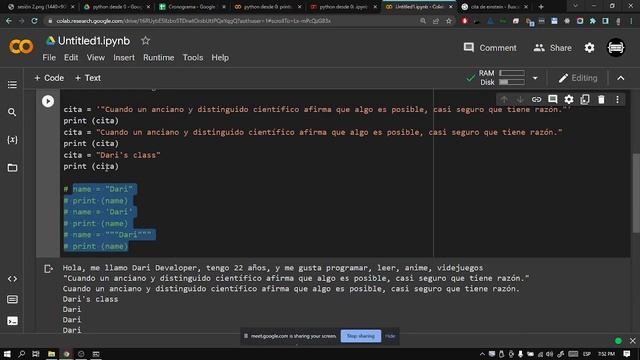The height and width of the screenshot is (360, 640).
Task: Open the terminal panel icon
Action: pos(12,321)
